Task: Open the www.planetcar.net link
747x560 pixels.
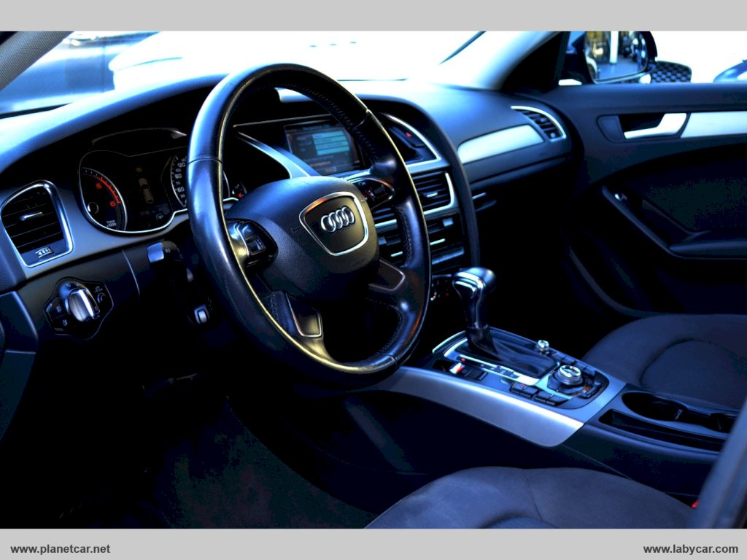Action: [61, 549]
